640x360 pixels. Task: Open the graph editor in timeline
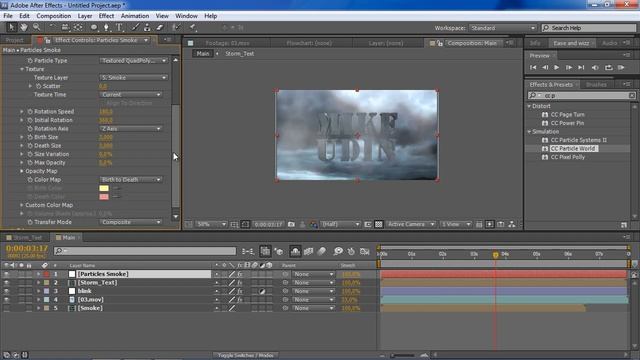(x=365, y=251)
